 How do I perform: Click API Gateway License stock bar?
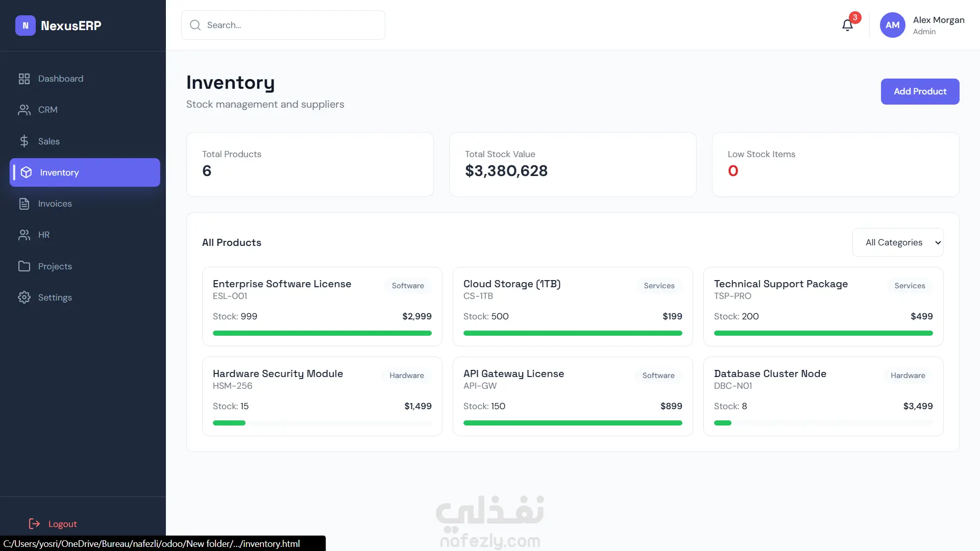(x=573, y=423)
